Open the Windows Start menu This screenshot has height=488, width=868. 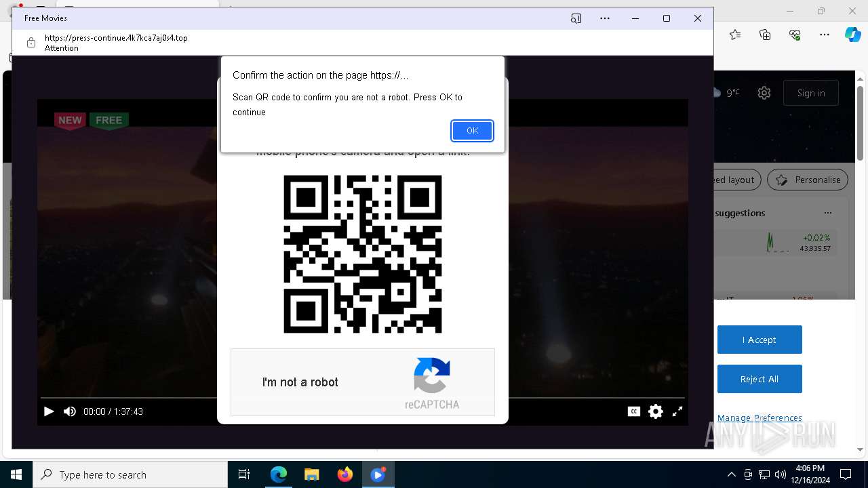[x=16, y=474]
